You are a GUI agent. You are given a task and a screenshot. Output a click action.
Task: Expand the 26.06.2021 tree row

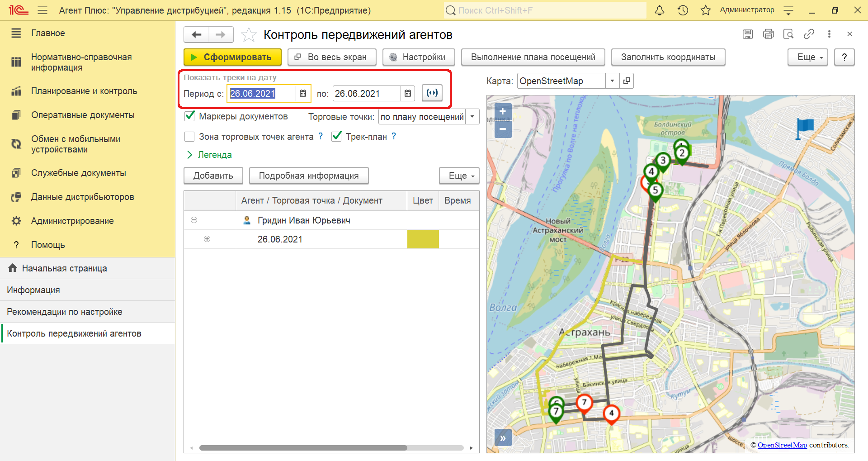point(207,239)
